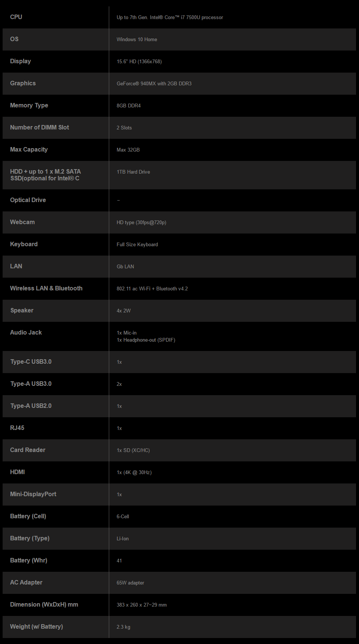The width and height of the screenshot is (359, 644).
Task: Click the Headphone-out (SPDIF) line
Action: (146, 340)
